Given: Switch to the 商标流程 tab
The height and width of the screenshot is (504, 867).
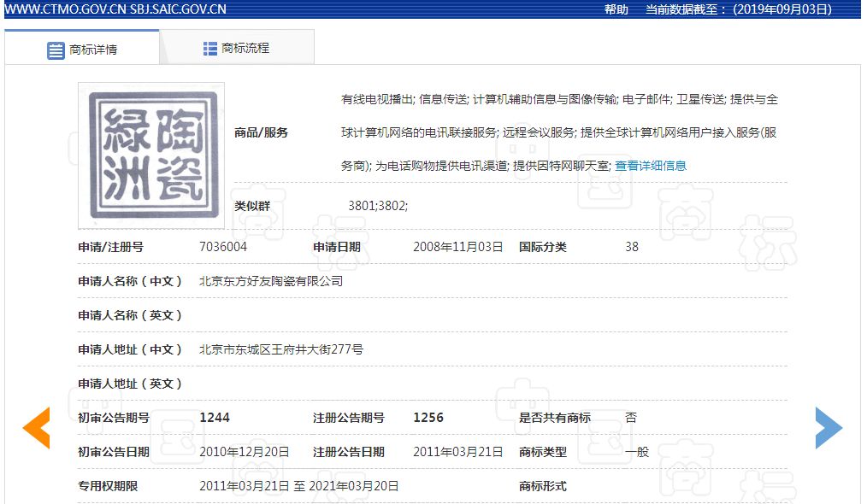Looking at the screenshot, I should coord(237,48).
